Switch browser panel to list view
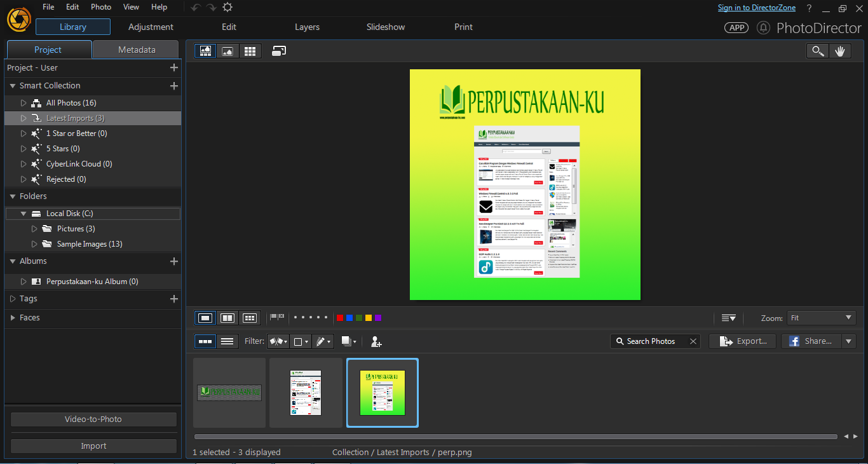The height and width of the screenshot is (464, 868). 227,341
